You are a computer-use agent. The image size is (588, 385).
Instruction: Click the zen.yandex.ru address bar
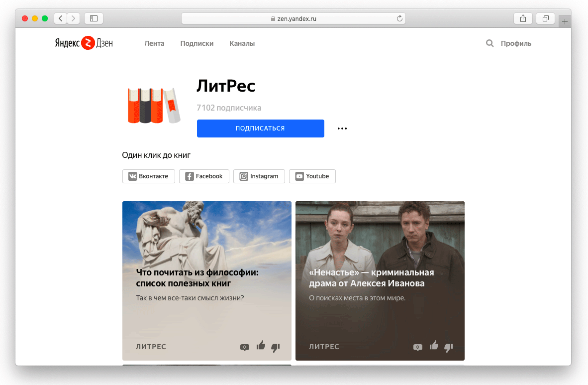293,18
